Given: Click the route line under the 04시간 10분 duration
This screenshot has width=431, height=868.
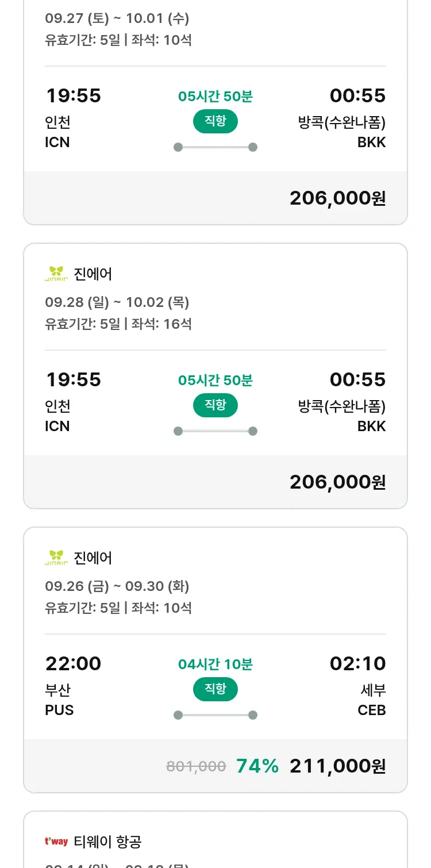Looking at the screenshot, I should [215, 715].
